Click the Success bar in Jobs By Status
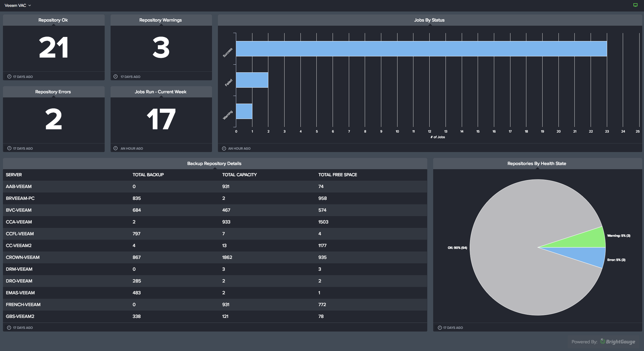Viewport: 644px width, 351px height. [421, 49]
